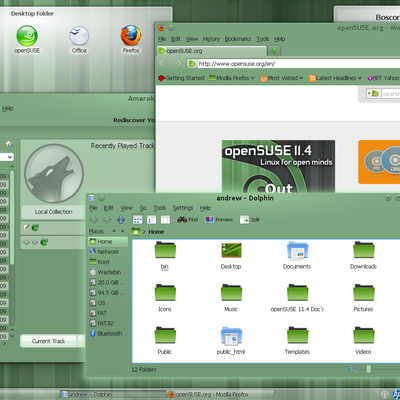Screen dimensions: 400x400
Task: Select Network in Places panel
Action: (108, 252)
